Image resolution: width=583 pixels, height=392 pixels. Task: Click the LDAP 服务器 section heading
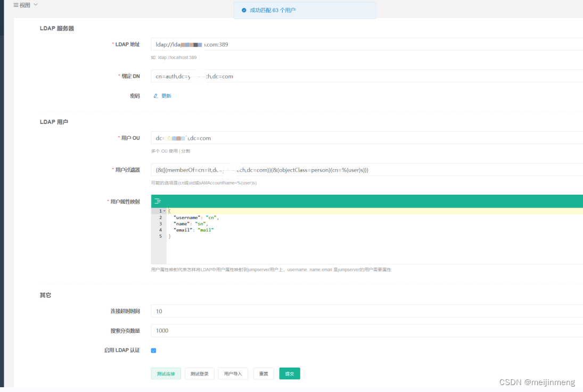point(57,28)
